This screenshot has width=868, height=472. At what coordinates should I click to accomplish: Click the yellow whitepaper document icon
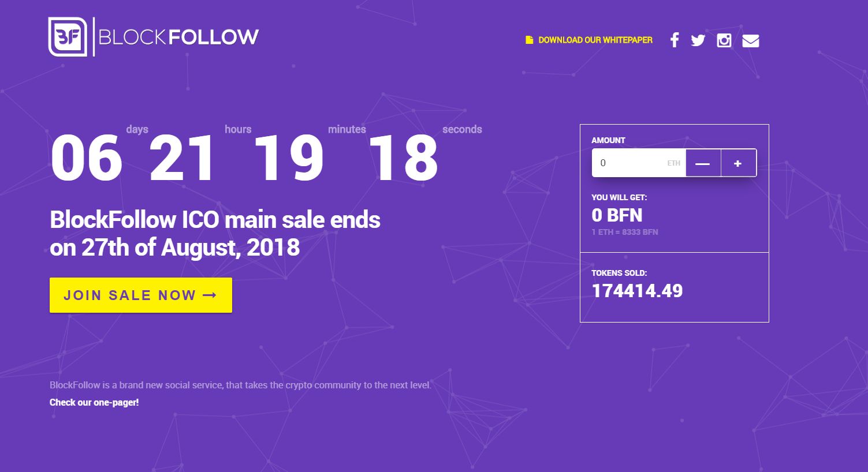tap(529, 40)
